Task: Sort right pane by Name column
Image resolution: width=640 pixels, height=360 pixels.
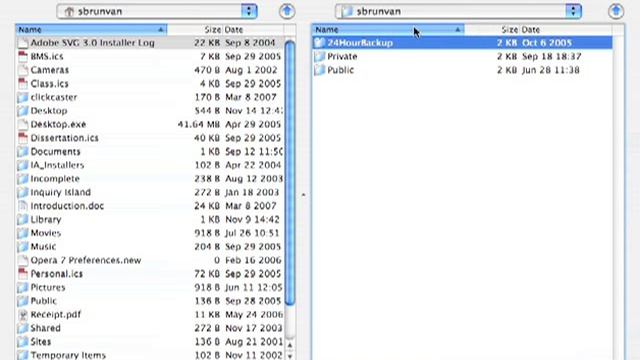Action: [x=388, y=29]
